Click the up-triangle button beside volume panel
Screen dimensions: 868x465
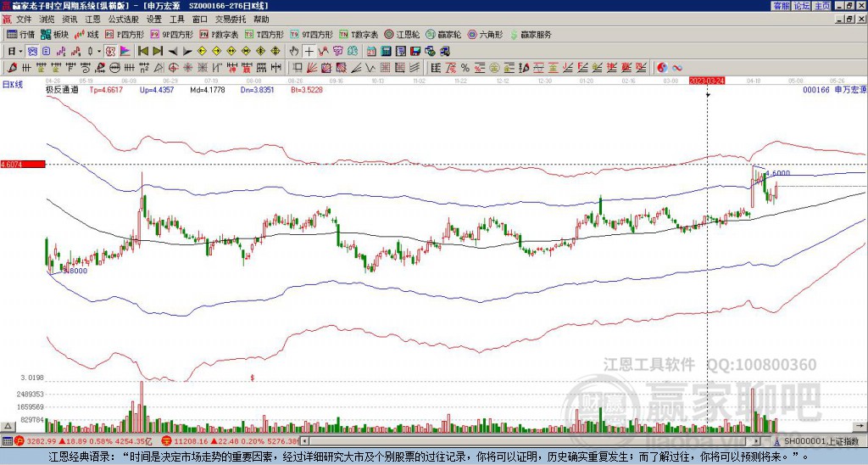8,426
